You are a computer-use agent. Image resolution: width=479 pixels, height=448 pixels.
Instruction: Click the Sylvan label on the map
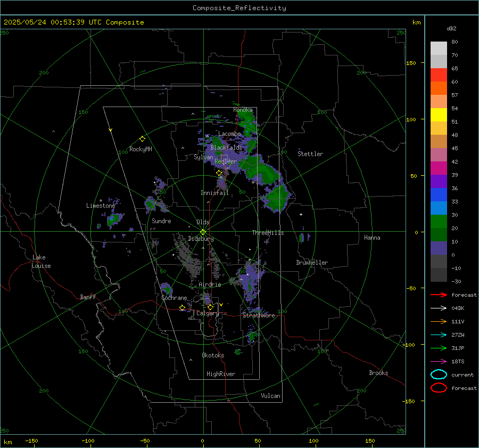pyautogui.click(x=203, y=157)
